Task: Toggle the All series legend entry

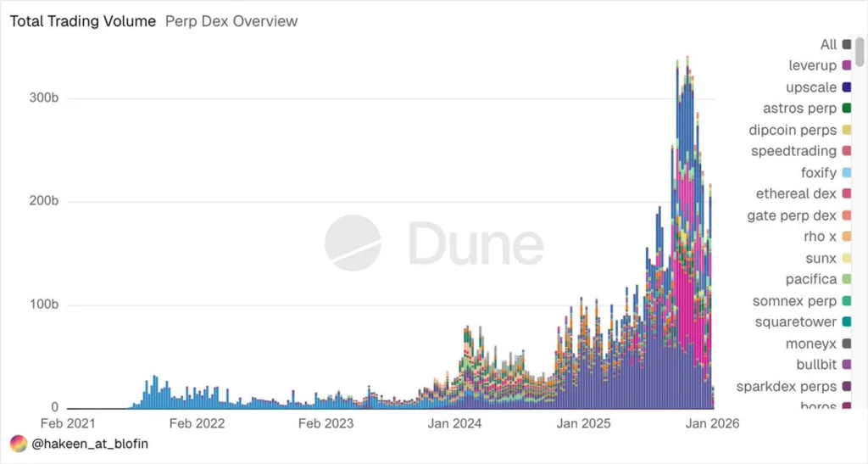Action: [x=828, y=44]
